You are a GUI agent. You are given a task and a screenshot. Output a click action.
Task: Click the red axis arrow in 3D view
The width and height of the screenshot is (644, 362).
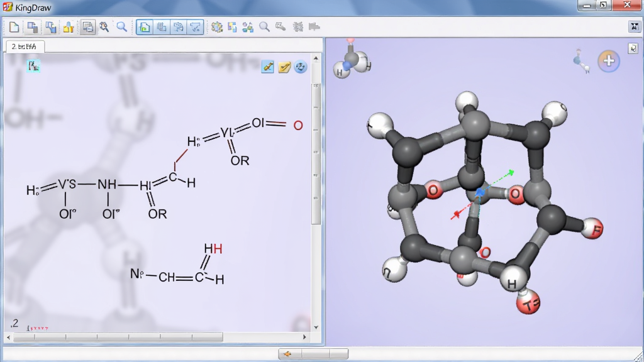click(455, 215)
